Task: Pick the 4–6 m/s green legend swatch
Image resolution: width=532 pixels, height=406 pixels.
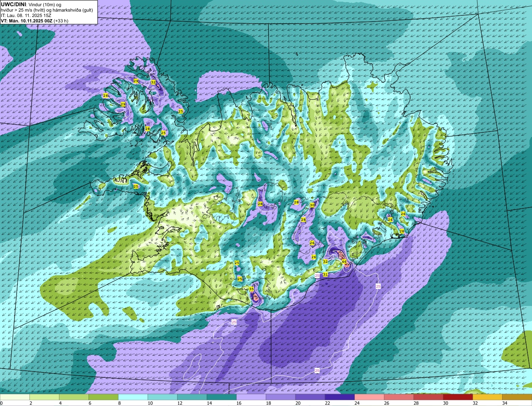Action: pyautogui.click(x=74, y=397)
